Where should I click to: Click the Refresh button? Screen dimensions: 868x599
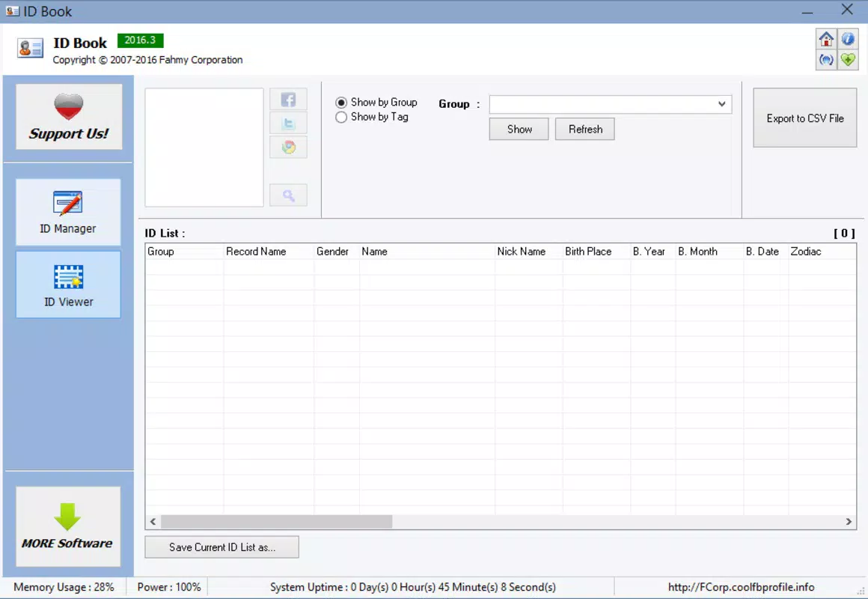[585, 129]
